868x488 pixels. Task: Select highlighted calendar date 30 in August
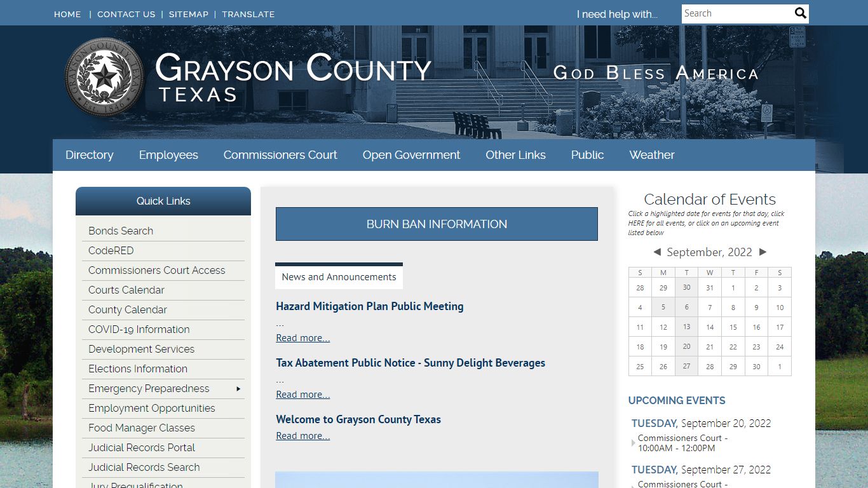coord(686,288)
